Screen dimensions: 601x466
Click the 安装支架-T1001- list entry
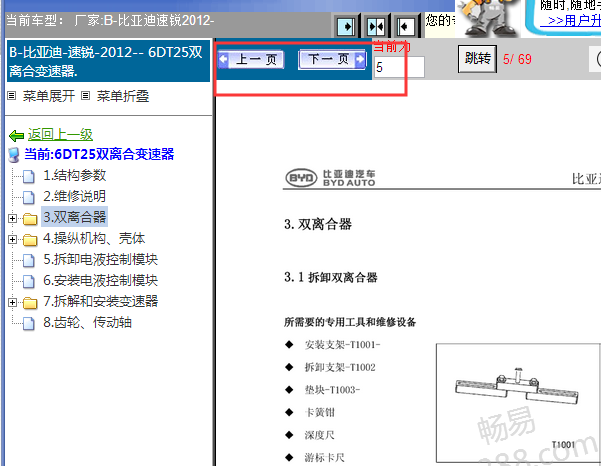tap(342, 345)
